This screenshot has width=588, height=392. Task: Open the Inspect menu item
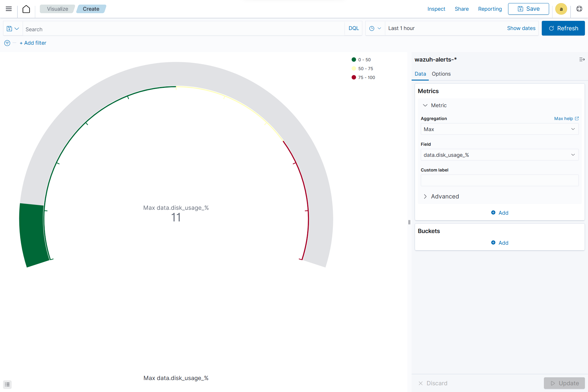click(x=436, y=9)
